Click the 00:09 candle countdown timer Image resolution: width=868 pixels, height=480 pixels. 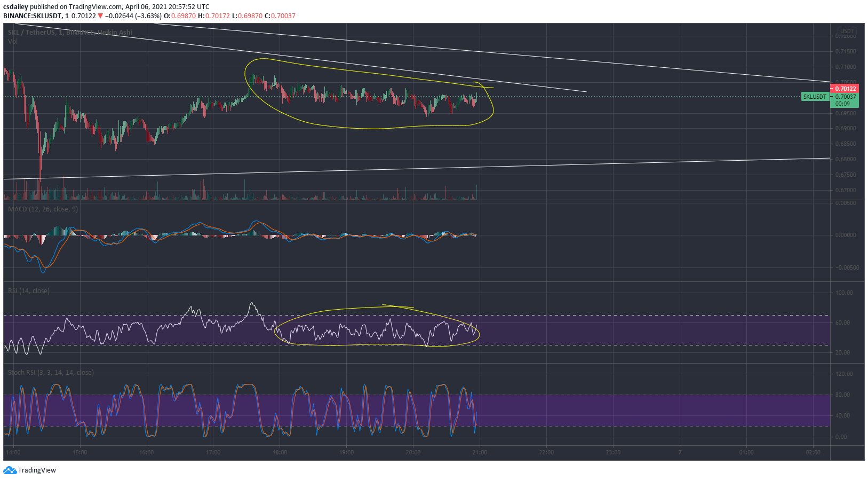pos(842,104)
